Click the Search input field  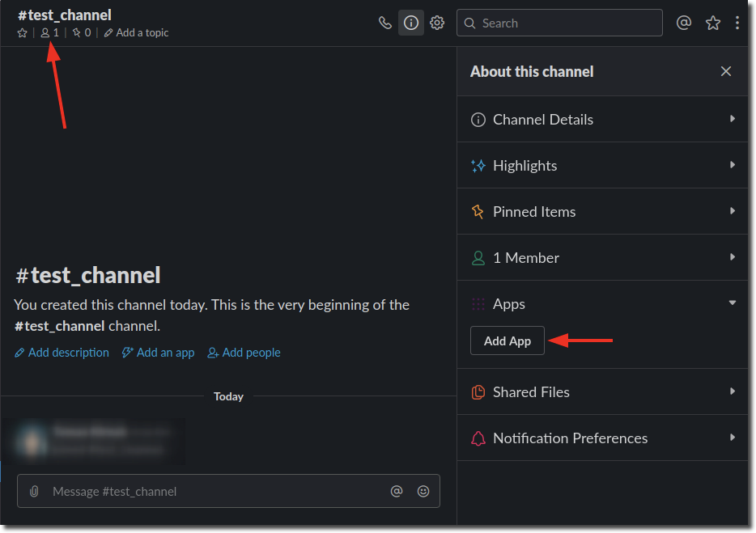[567, 23]
